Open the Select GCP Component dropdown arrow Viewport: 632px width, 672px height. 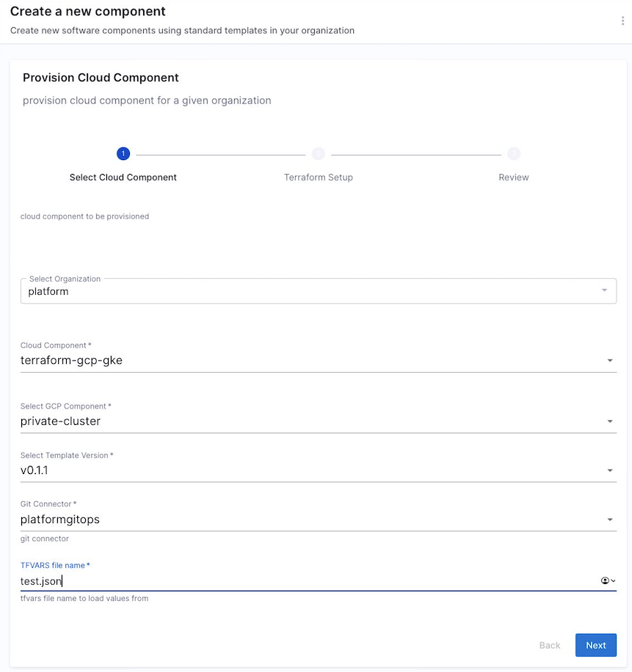tap(610, 421)
